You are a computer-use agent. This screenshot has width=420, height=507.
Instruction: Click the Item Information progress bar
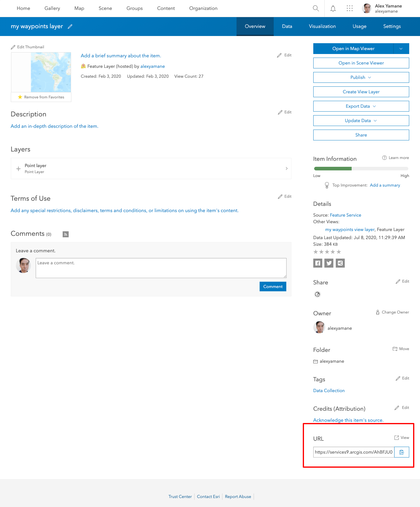(x=361, y=169)
